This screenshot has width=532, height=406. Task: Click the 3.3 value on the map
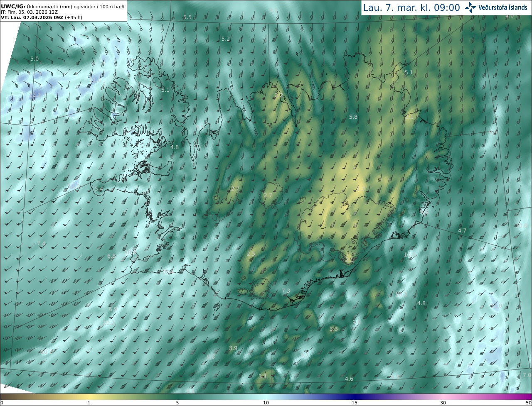click(334, 329)
